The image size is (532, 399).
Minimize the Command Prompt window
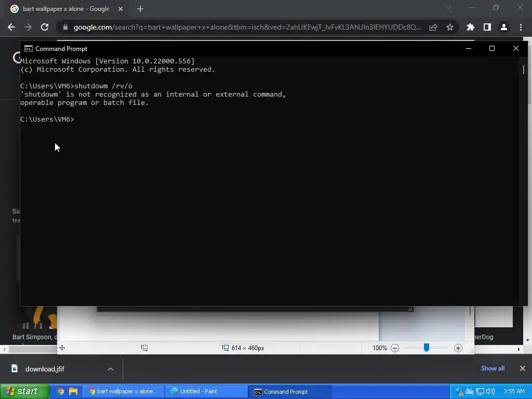click(469, 48)
